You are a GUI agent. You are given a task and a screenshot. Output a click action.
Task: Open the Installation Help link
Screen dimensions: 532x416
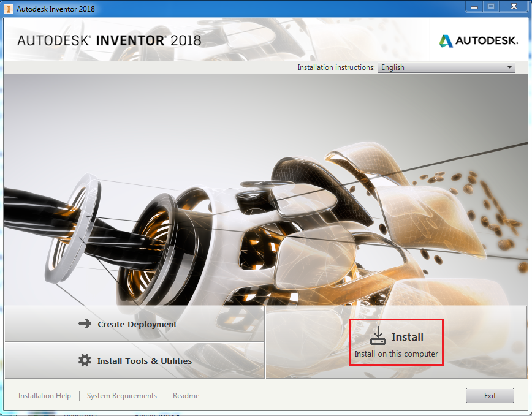tap(45, 396)
